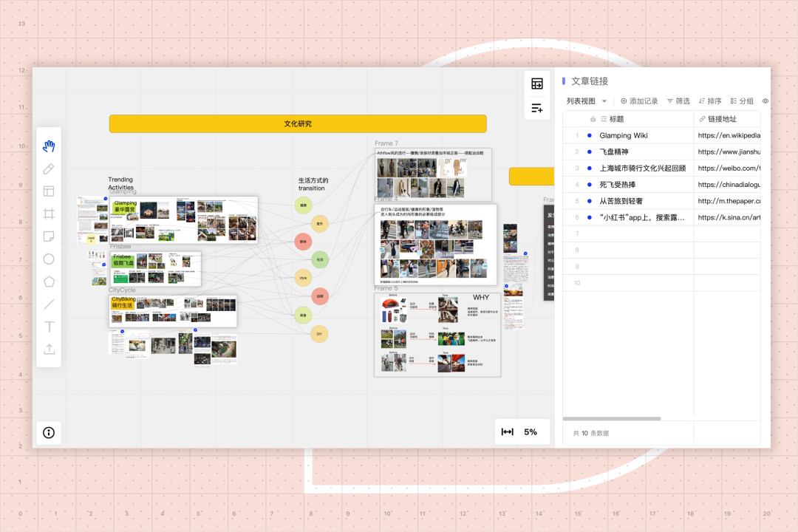The image size is (798, 532).
Task: Click the table panel toggle icon
Action: click(537, 83)
